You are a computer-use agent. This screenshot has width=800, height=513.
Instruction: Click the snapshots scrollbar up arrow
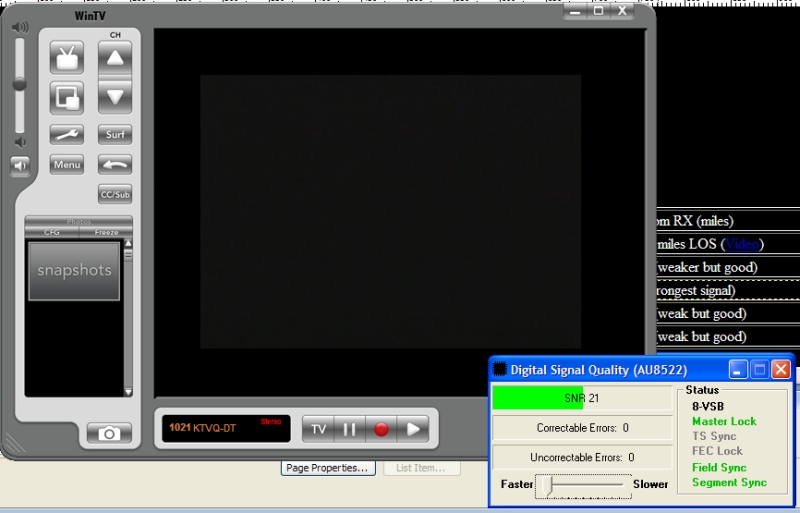pos(128,243)
